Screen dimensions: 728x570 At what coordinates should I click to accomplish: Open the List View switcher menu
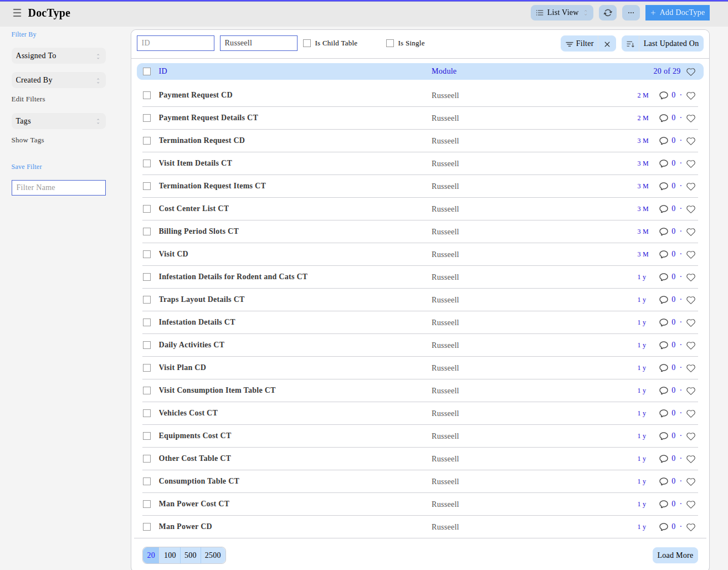(x=562, y=13)
